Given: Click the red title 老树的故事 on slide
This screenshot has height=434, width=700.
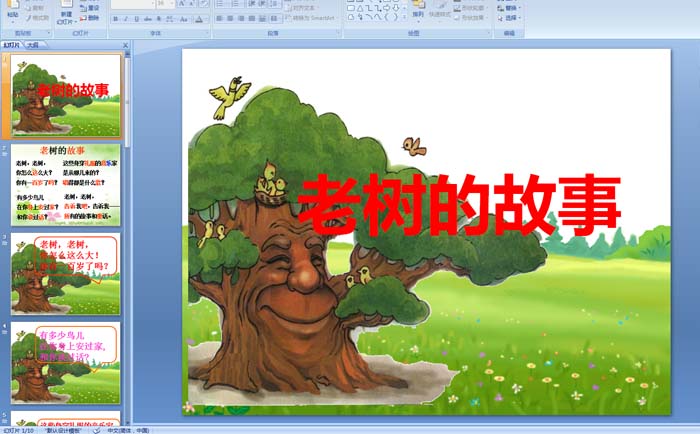Looking at the screenshot, I should pyautogui.click(x=459, y=205).
